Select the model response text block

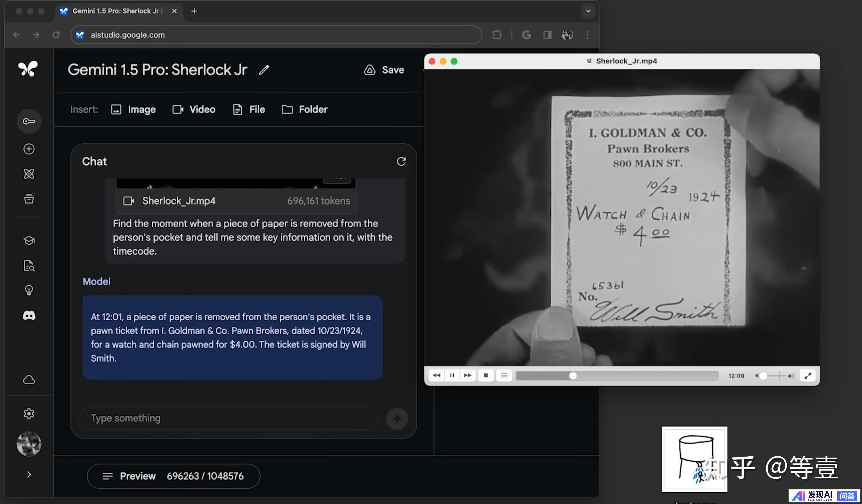click(x=232, y=337)
